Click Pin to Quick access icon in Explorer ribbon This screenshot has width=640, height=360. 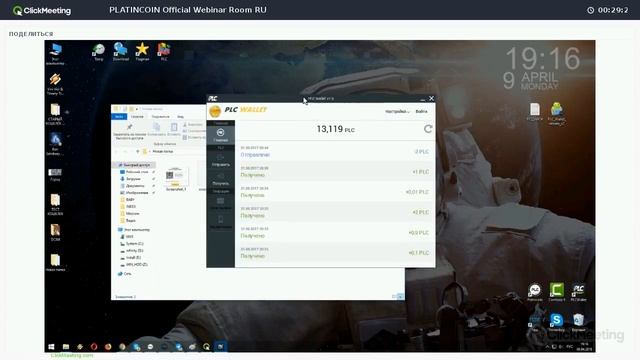tap(129, 127)
